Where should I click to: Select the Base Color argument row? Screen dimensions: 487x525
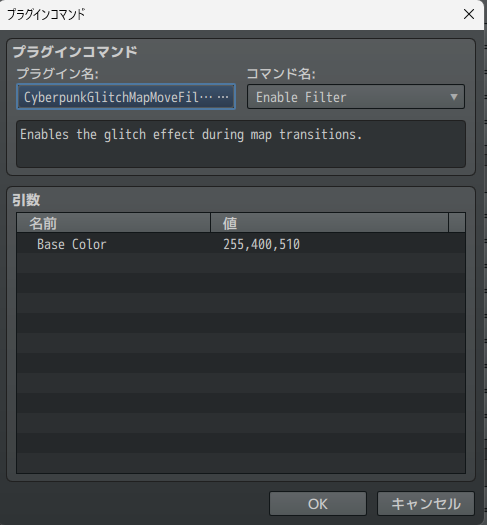pos(241,244)
